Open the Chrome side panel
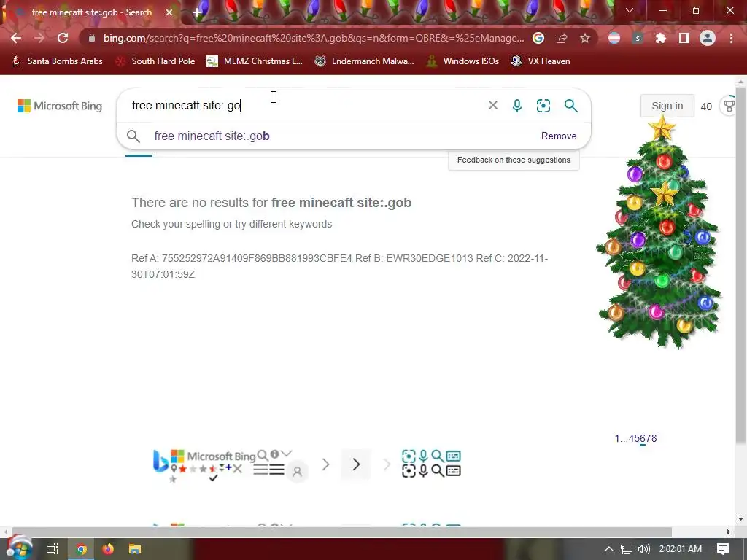 pyautogui.click(x=684, y=38)
